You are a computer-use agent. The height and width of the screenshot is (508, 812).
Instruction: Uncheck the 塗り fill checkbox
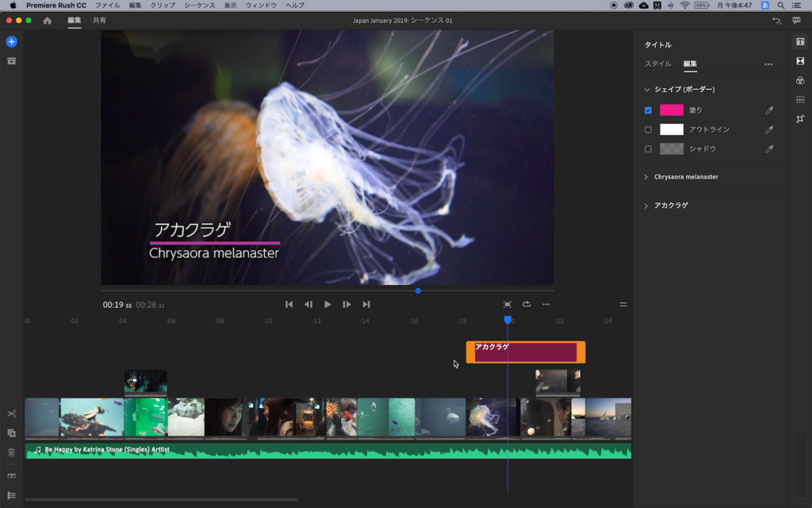(648, 110)
